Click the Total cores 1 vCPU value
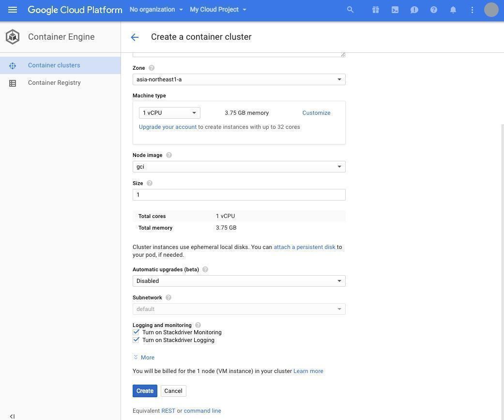 coord(225,216)
